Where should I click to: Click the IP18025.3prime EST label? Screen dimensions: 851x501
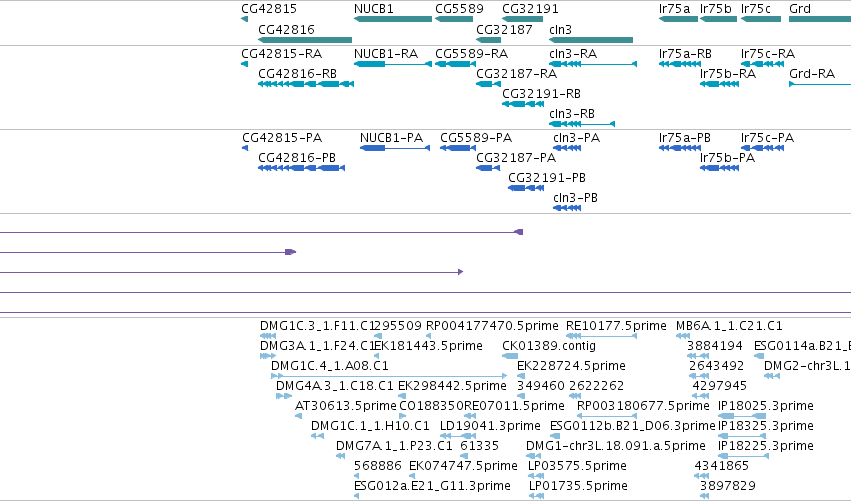tap(765, 406)
